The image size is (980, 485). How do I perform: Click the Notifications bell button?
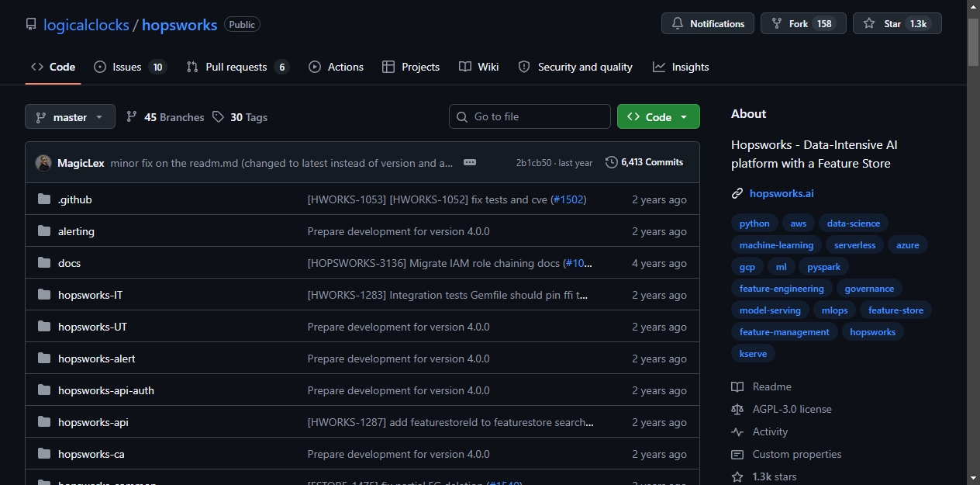(x=708, y=23)
